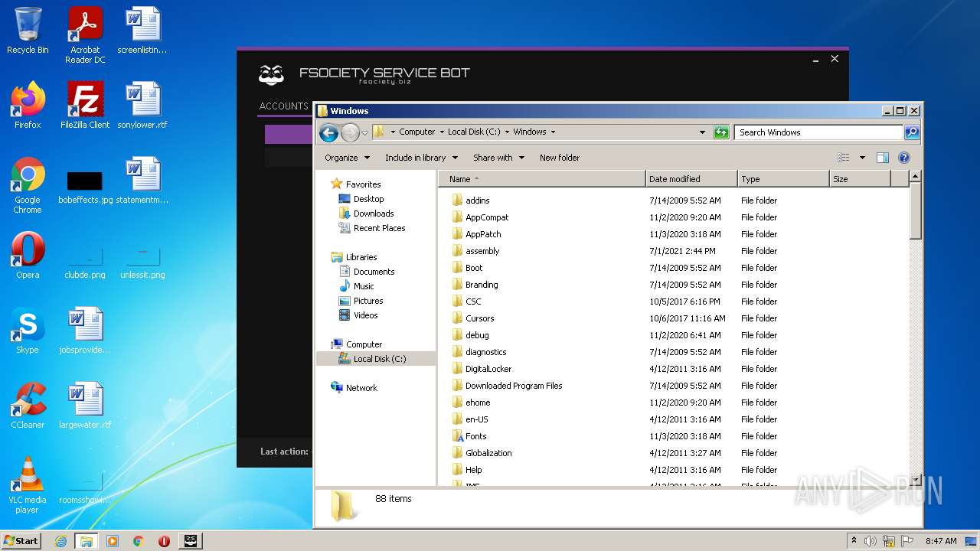The width and height of the screenshot is (980, 551).
Task: Click the green Refresh button beside address bar
Action: pyautogui.click(x=721, y=132)
